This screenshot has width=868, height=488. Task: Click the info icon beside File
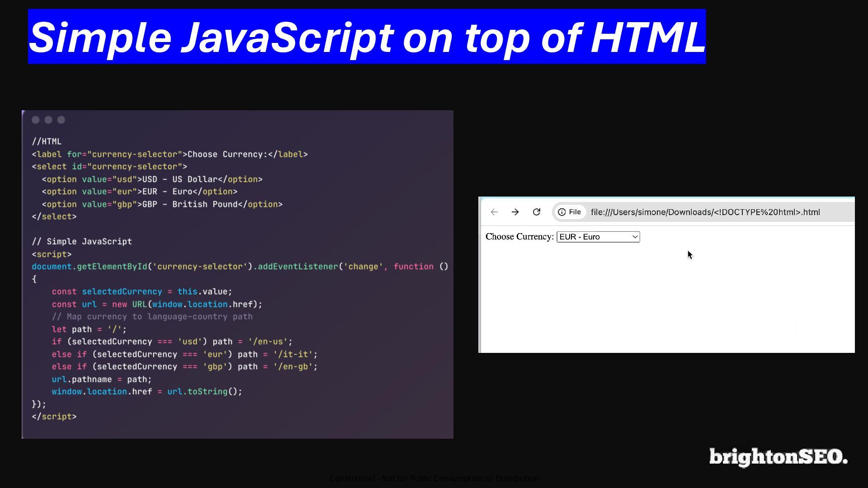pyautogui.click(x=561, y=212)
